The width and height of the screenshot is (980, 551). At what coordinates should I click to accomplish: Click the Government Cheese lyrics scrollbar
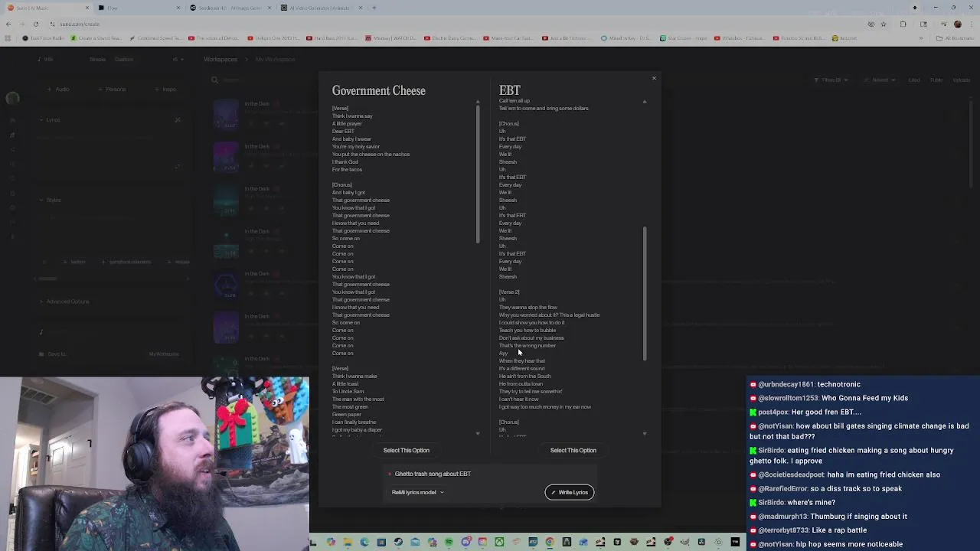478,174
